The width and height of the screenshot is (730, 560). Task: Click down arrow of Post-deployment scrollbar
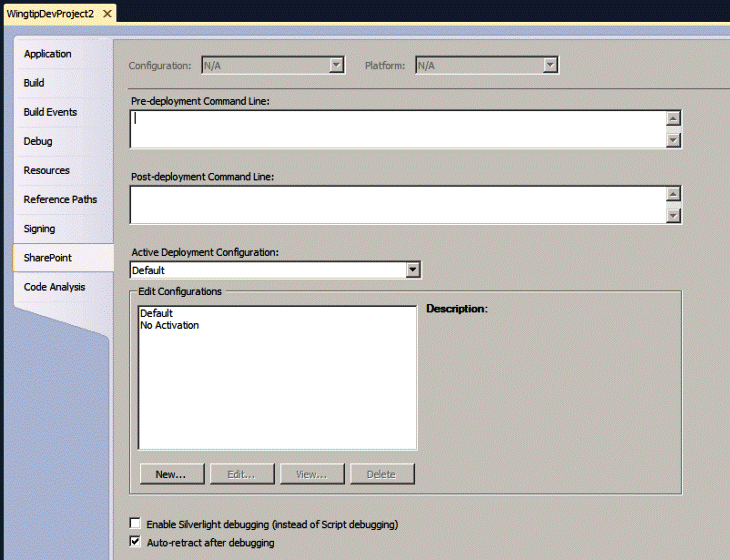pyautogui.click(x=673, y=216)
